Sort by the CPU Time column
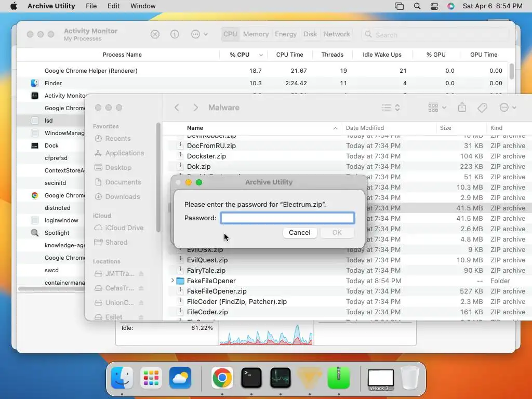 [289, 55]
